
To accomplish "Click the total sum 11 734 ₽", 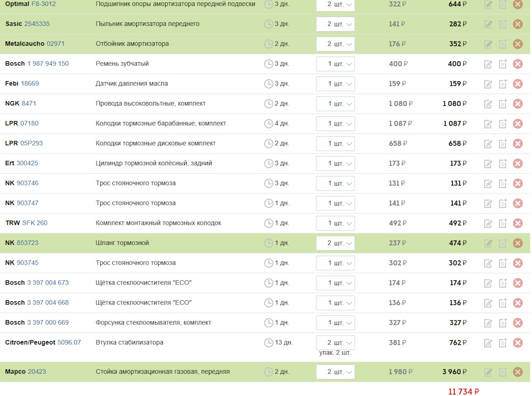I will (463, 392).
